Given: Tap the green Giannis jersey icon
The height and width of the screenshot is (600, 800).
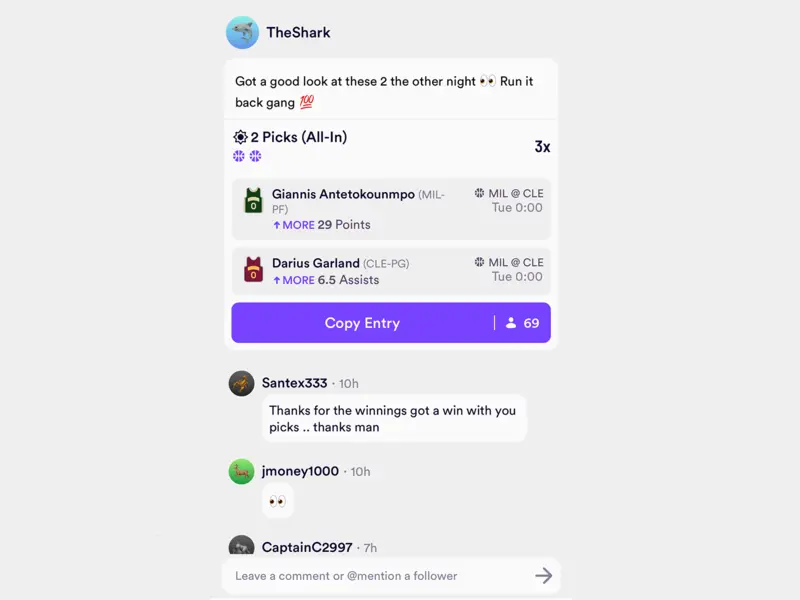Looking at the screenshot, I should click(x=254, y=200).
